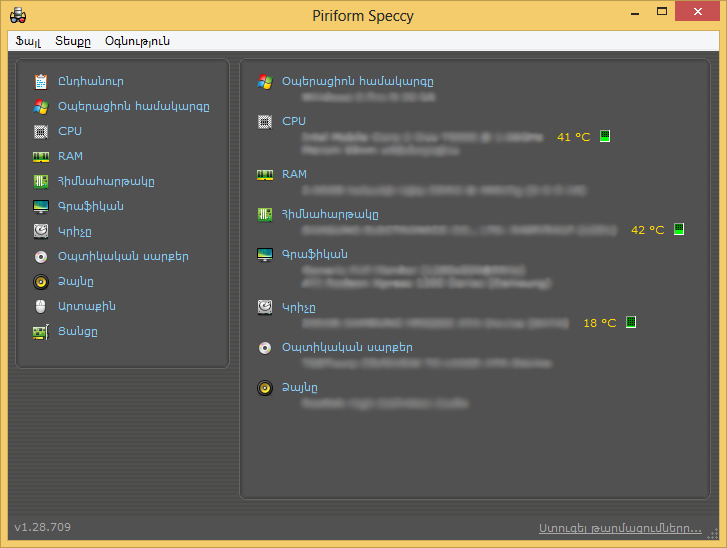
Task: Click monitor icon in summary panel
Action: tap(265, 255)
